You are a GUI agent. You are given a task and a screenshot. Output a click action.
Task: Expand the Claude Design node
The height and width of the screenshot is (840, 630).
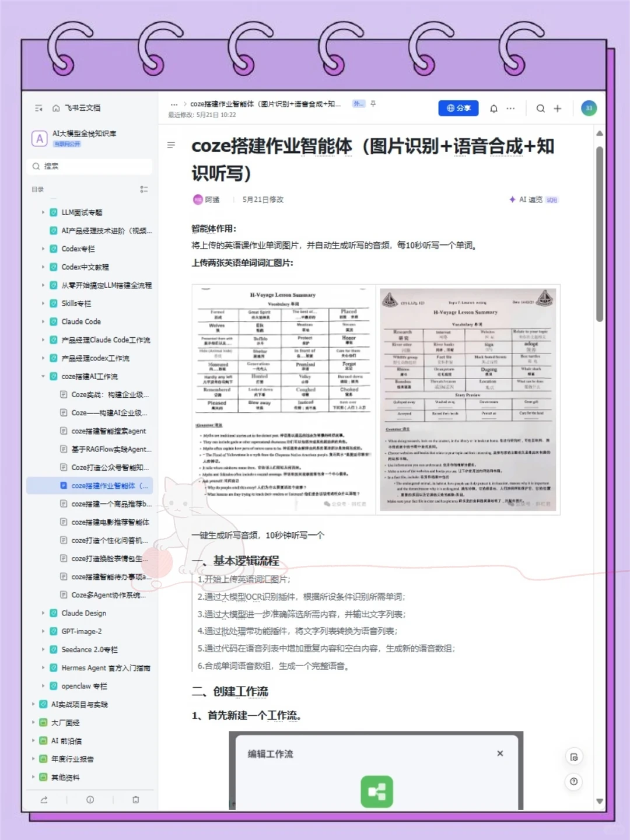[43, 613]
